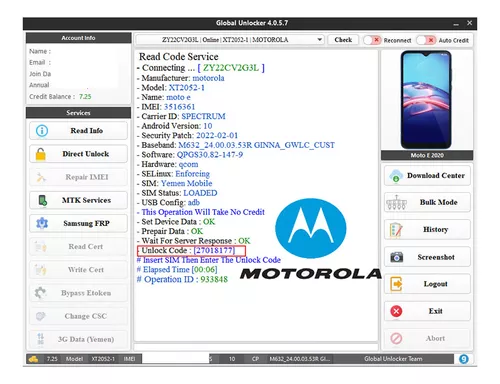
Task: Select the Repair IMEI service
Action: (x=78, y=177)
